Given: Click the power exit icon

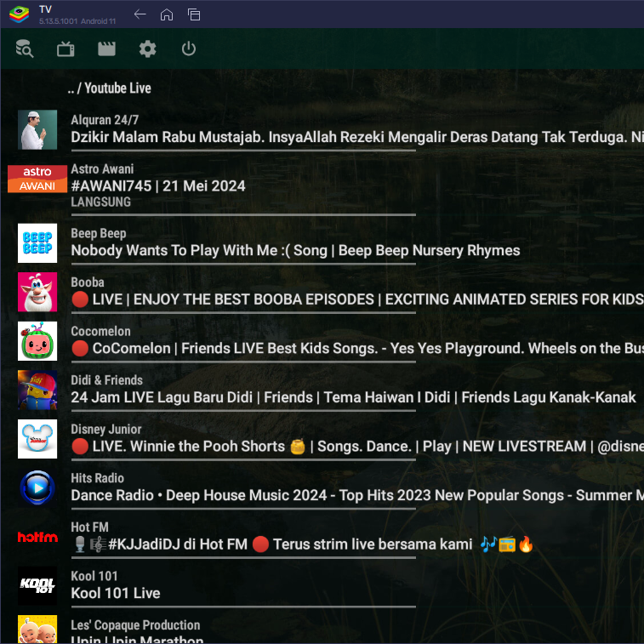Looking at the screenshot, I should coord(189,48).
